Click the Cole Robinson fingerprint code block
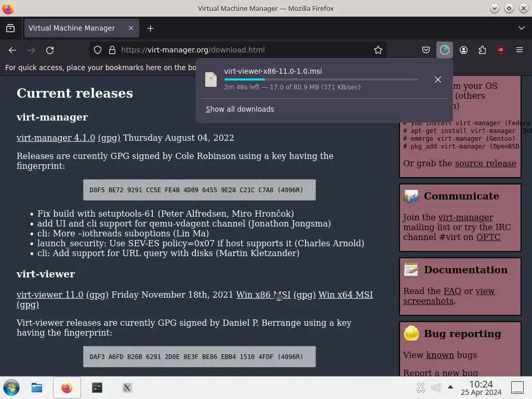This screenshot has width=532, height=399. point(199,190)
